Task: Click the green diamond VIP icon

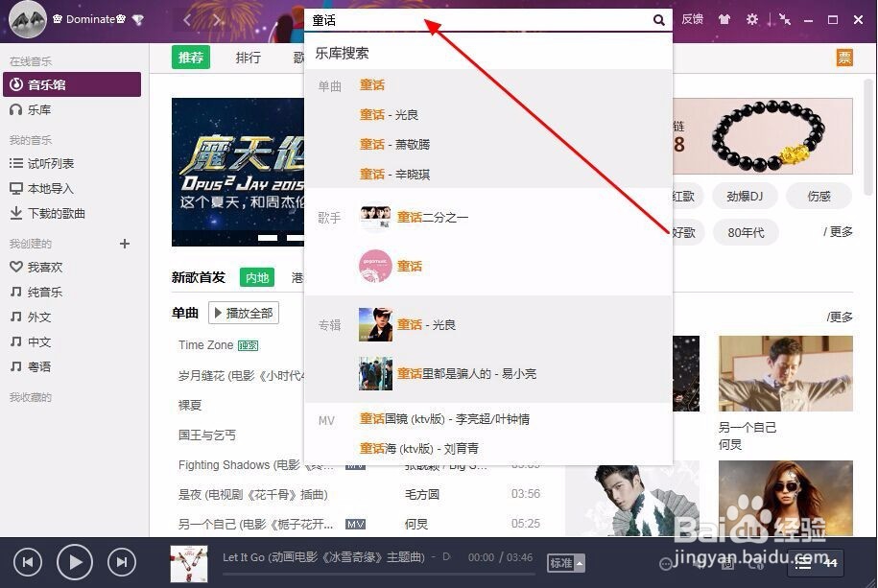Action: [x=138, y=19]
